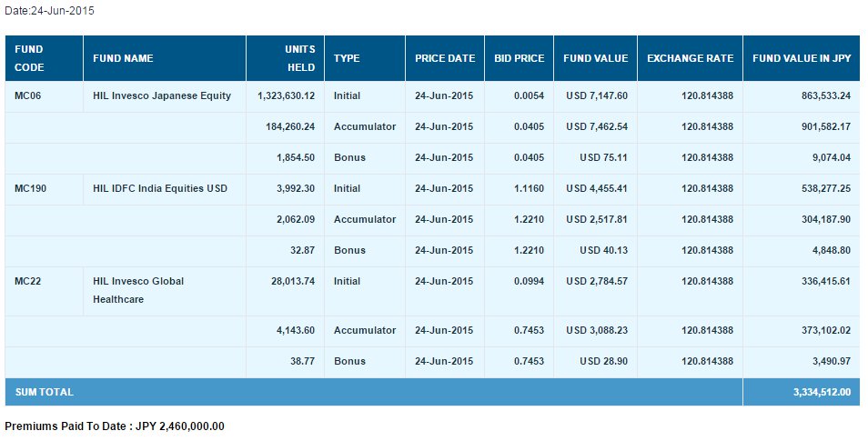Click HIL IDFC India Equities USD name

pos(160,189)
